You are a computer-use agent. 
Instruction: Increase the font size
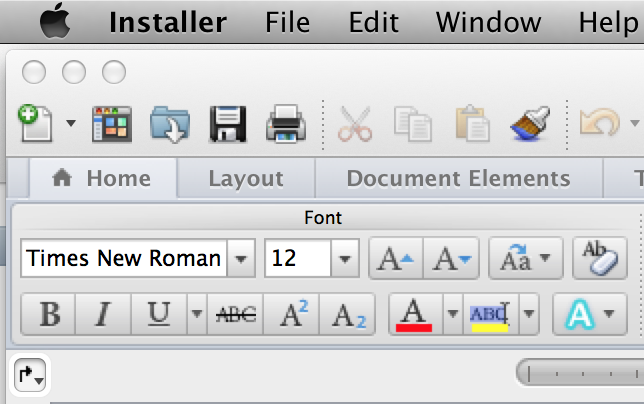(x=396, y=259)
